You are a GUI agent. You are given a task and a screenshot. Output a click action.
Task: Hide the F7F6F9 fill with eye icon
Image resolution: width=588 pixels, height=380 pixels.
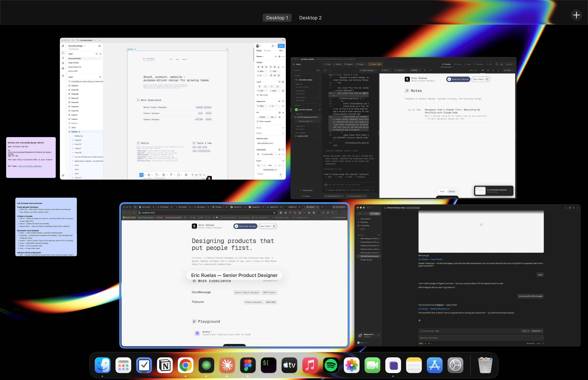(x=279, y=117)
